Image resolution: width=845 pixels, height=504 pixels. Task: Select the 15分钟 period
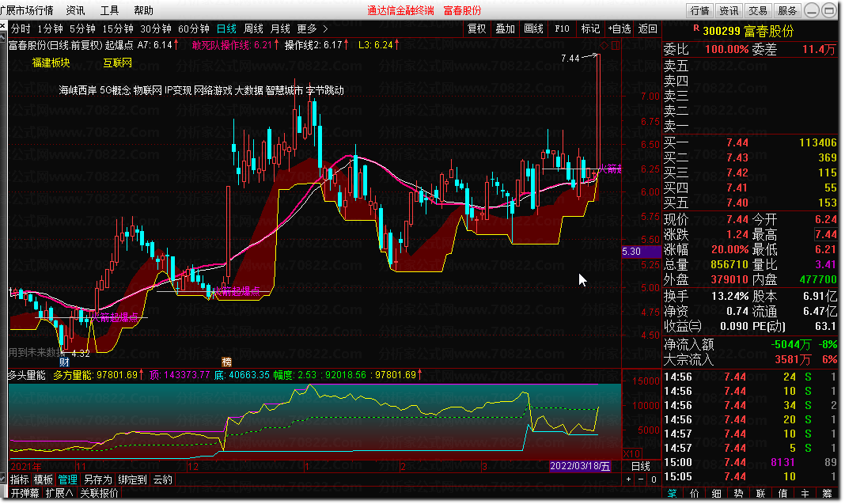tap(118, 28)
